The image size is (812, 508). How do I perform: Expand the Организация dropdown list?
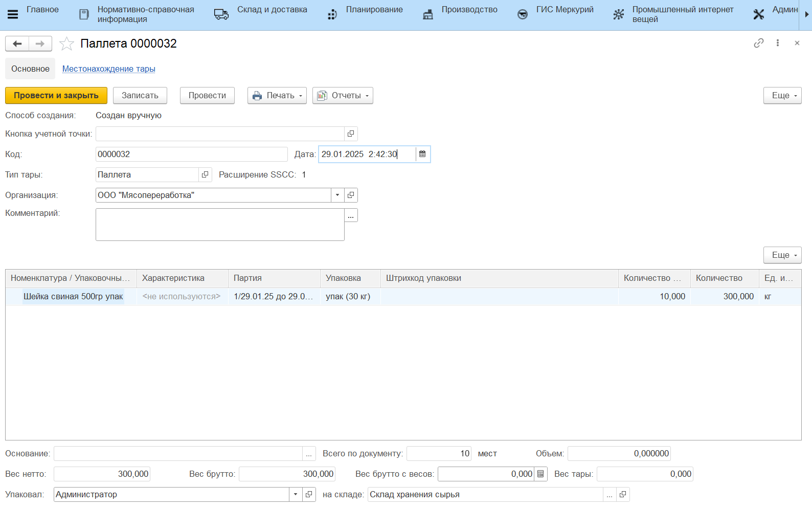tap(337, 195)
